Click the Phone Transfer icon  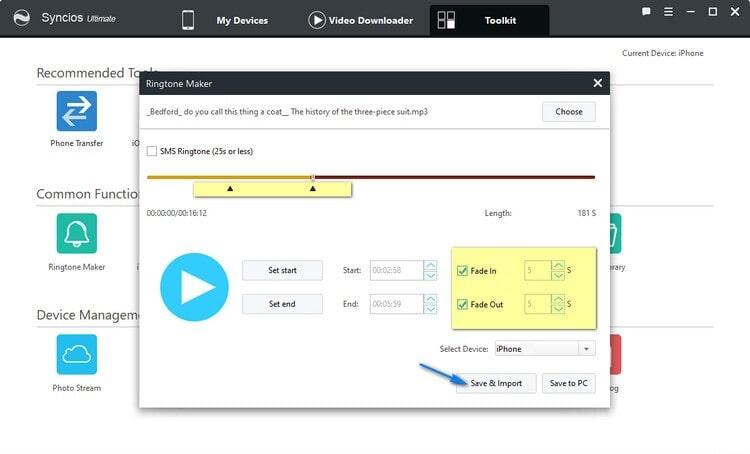(x=76, y=111)
